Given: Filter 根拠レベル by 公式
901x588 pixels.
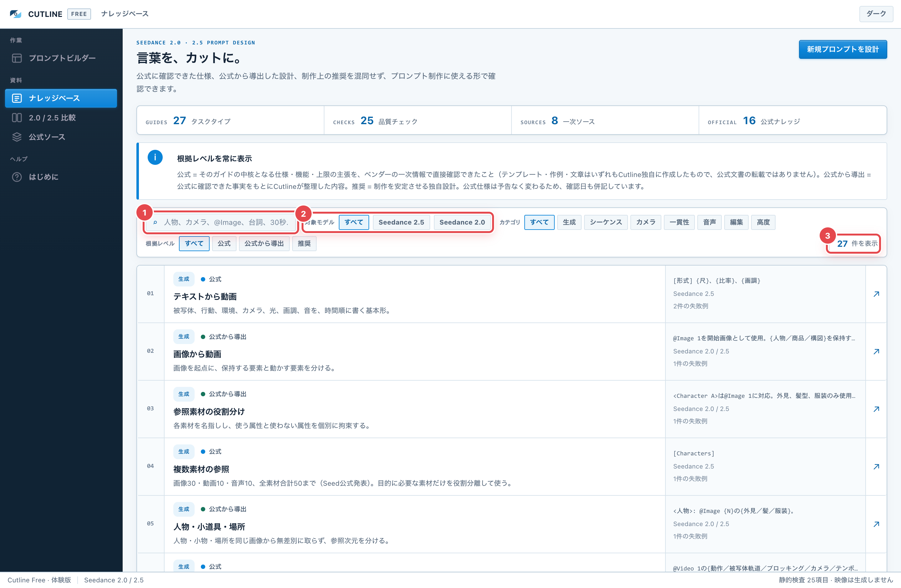Looking at the screenshot, I should [224, 243].
